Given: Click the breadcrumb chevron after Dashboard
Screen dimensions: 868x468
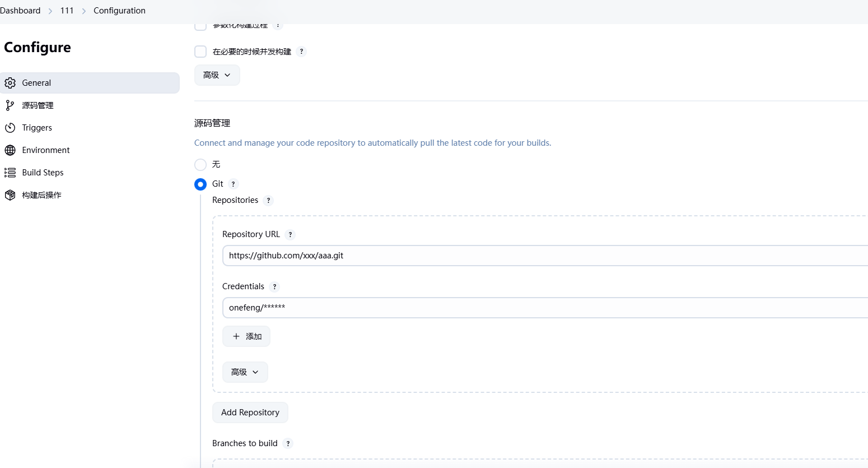Looking at the screenshot, I should [x=50, y=11].
